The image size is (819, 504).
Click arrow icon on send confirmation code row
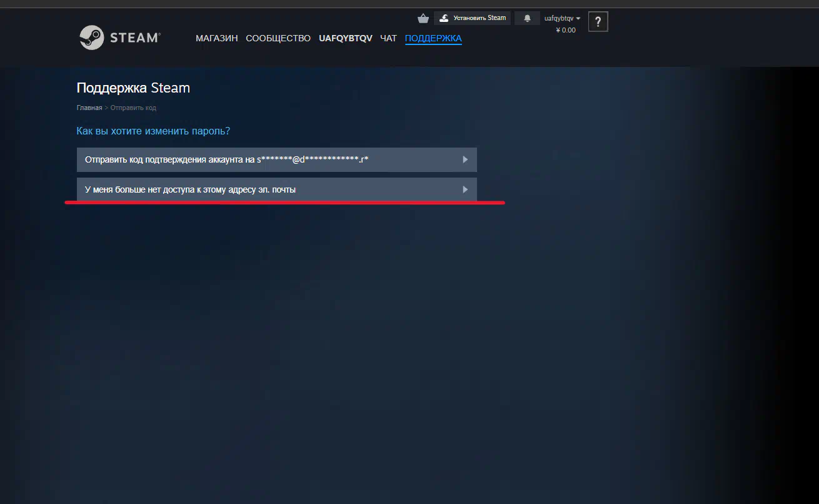(465, 159)
